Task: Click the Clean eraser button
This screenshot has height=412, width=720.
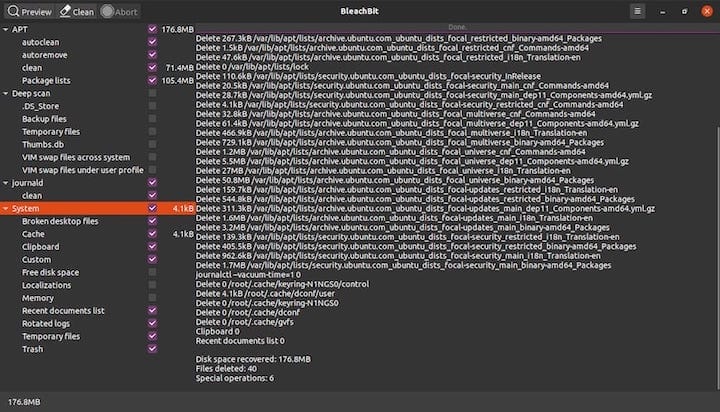Action: pos(77,11)
